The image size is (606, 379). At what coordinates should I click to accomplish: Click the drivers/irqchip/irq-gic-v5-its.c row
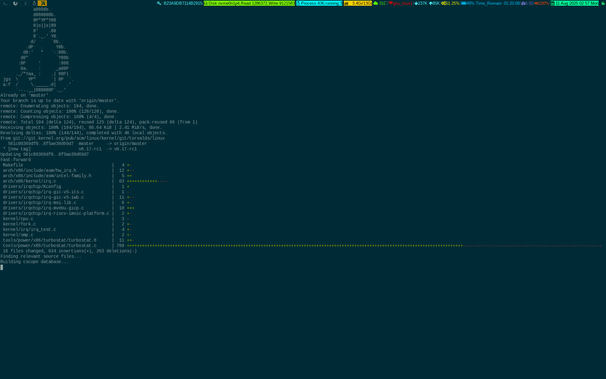66,192
